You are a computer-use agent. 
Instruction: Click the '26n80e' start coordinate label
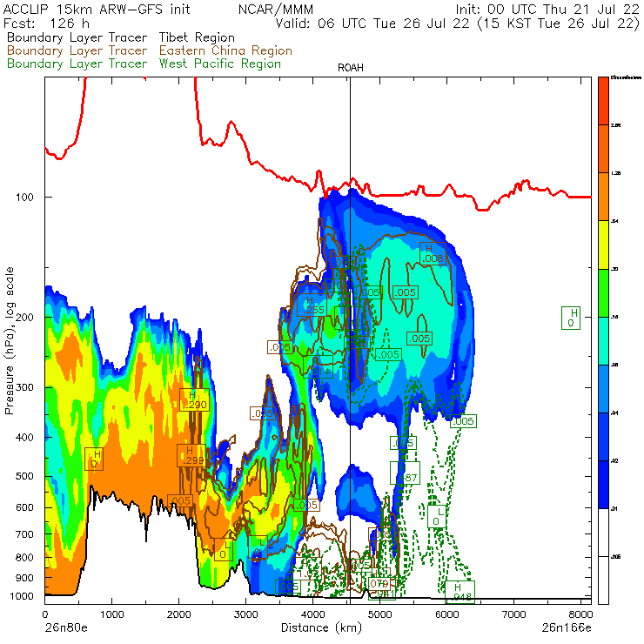pyautogui.click(x=66, y=627)
